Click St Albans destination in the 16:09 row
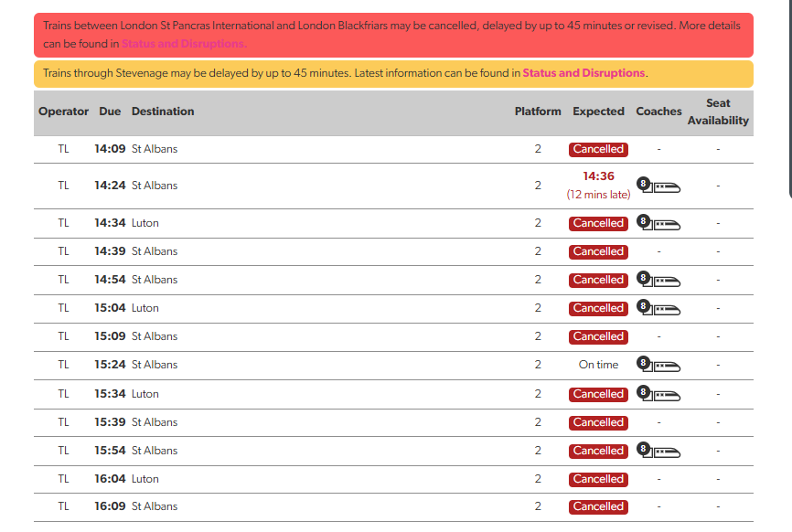The image size is (792, 532). click(x=155, y=506)
